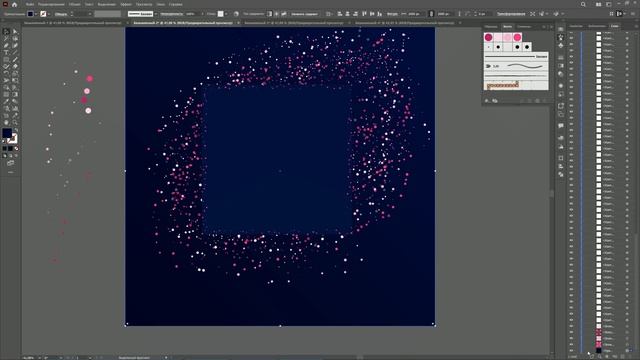
Task: Click the Фигура label in the control bar
Action: pyautogui.click(x=392, y=14)
